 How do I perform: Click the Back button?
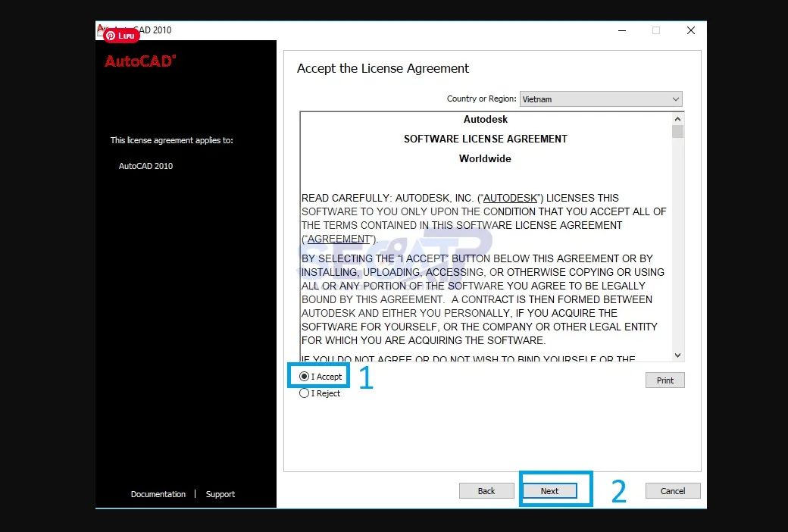486,490
